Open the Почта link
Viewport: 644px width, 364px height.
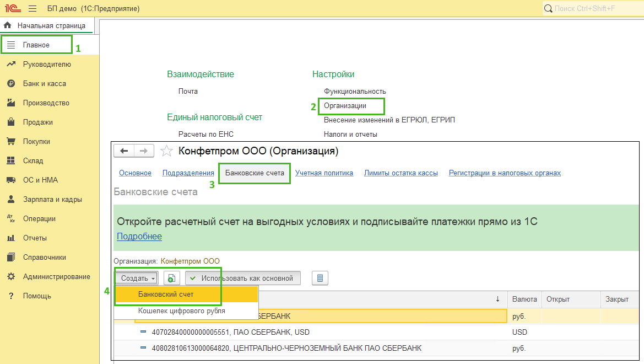tap(188, 92)
